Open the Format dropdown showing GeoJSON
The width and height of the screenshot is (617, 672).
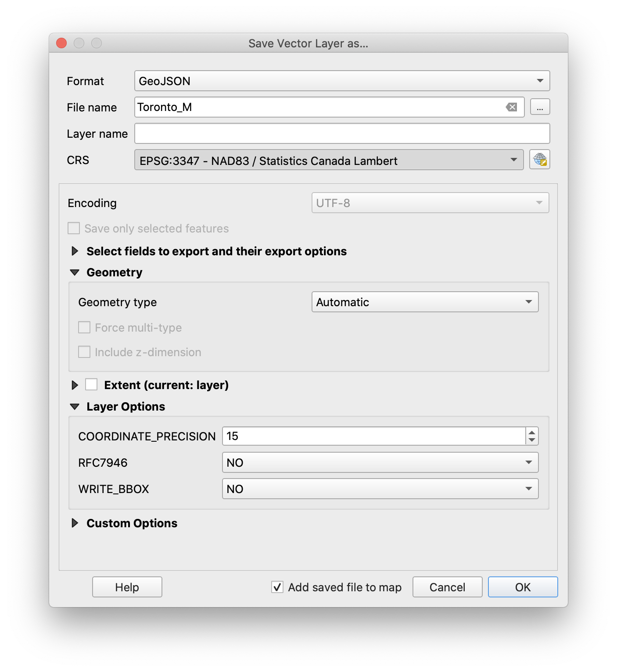click(x=342, y=81)
